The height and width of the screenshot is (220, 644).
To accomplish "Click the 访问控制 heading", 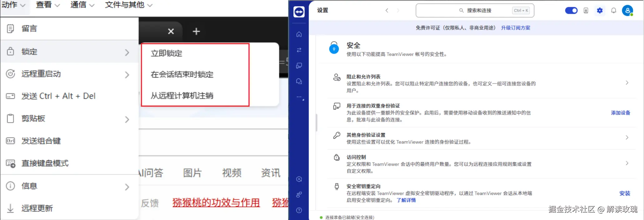I will coord(356,157).
